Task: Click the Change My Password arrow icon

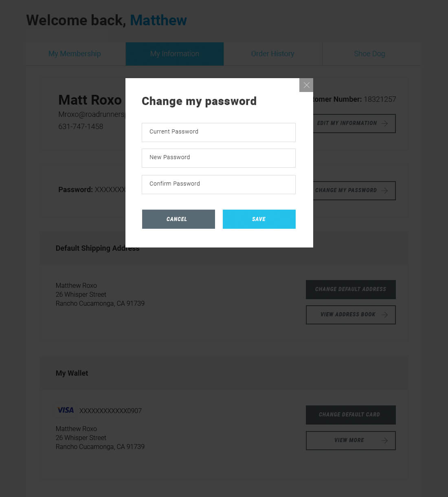Action: 384,190
